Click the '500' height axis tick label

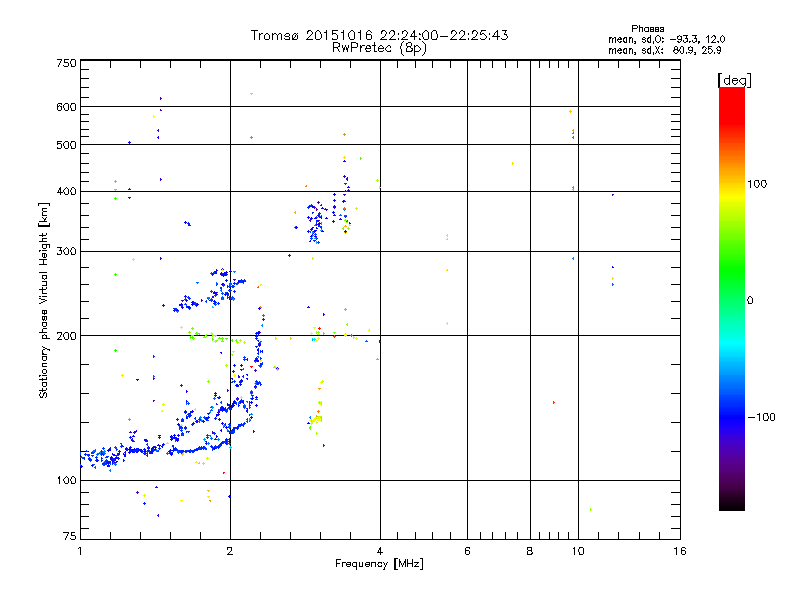[x=67, y=145]
